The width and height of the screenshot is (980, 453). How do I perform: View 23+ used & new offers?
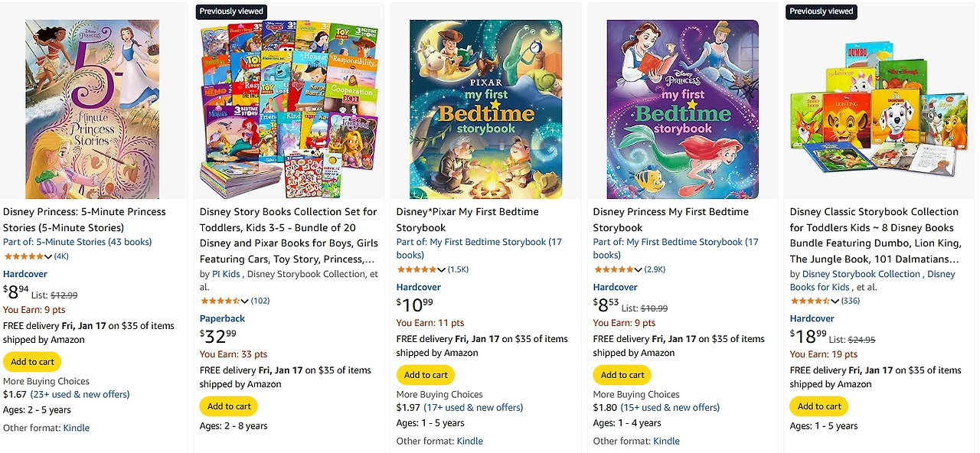[x=80, y=394]
